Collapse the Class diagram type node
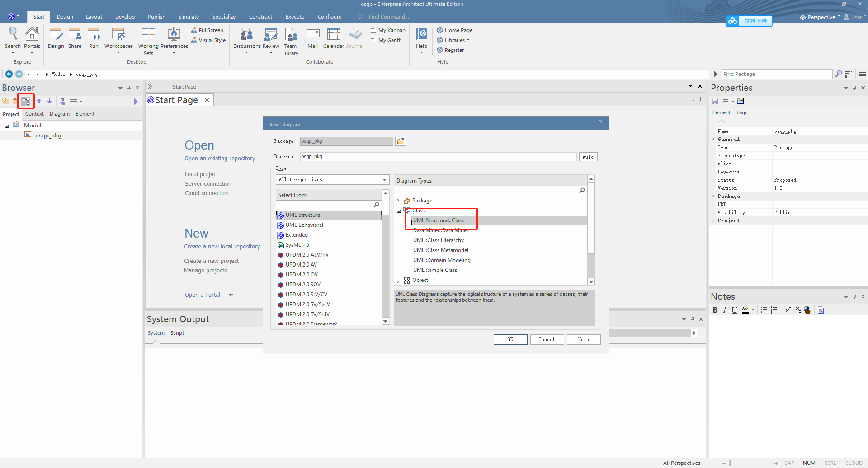Image resolution: width=868 pixels, height=468 pixels. tap(399, 211)
